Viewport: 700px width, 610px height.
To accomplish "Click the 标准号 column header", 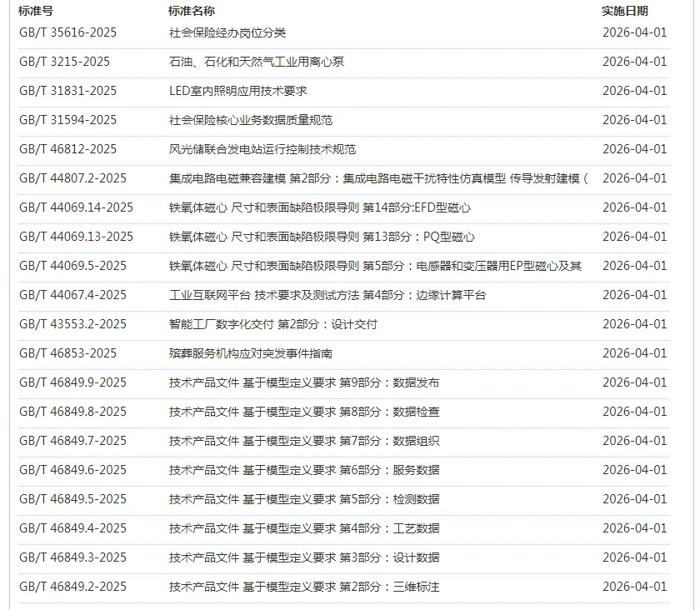I will (36, 11).
